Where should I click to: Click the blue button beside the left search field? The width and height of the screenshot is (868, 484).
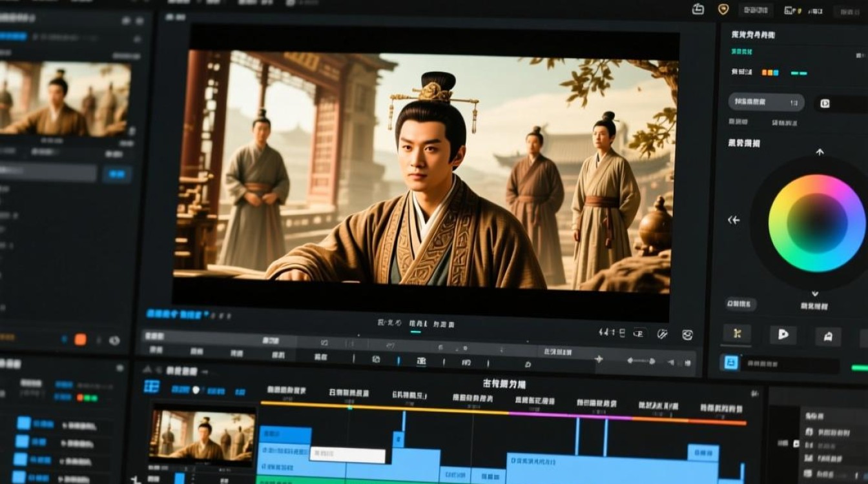pos(117,174)
